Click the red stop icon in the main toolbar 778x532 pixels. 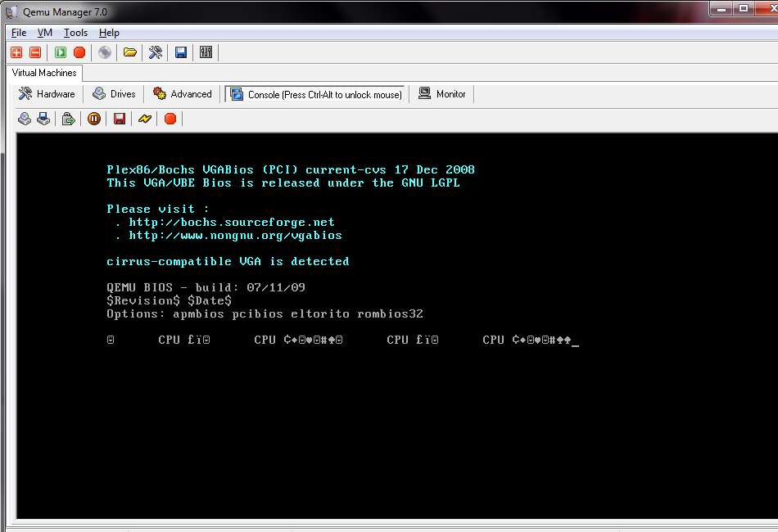pos(79,52)
